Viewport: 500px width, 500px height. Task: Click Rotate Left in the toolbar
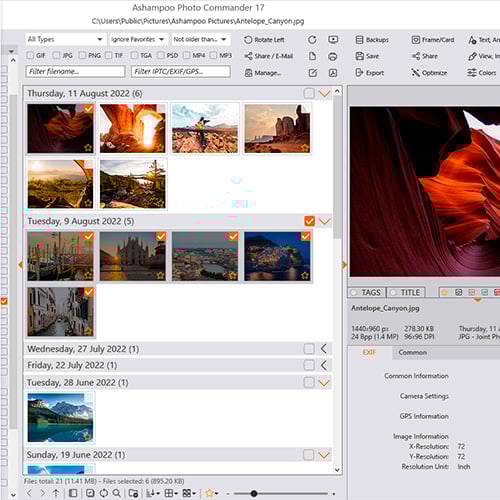(264, 40)
